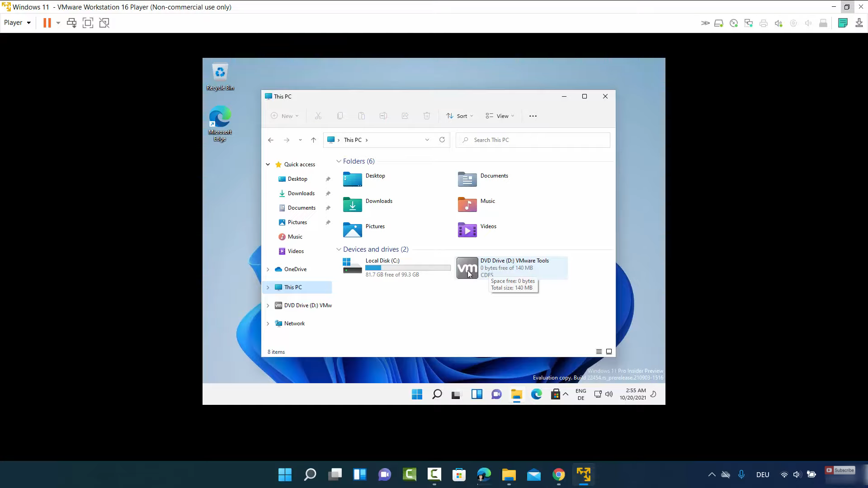Click Microsoft Edge in the guest taskbar

(536, 394)
